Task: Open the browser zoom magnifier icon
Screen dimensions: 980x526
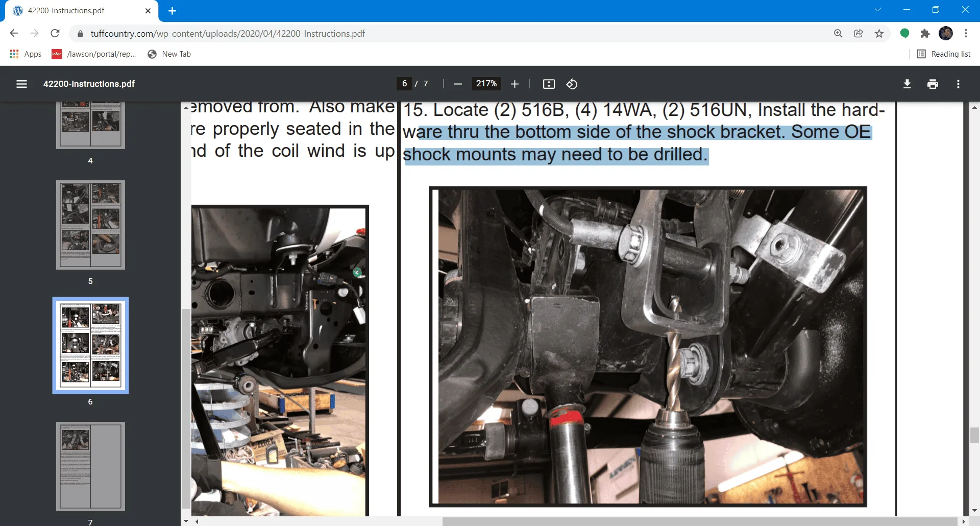Action: pyautogui.click(x=838, y=34)
